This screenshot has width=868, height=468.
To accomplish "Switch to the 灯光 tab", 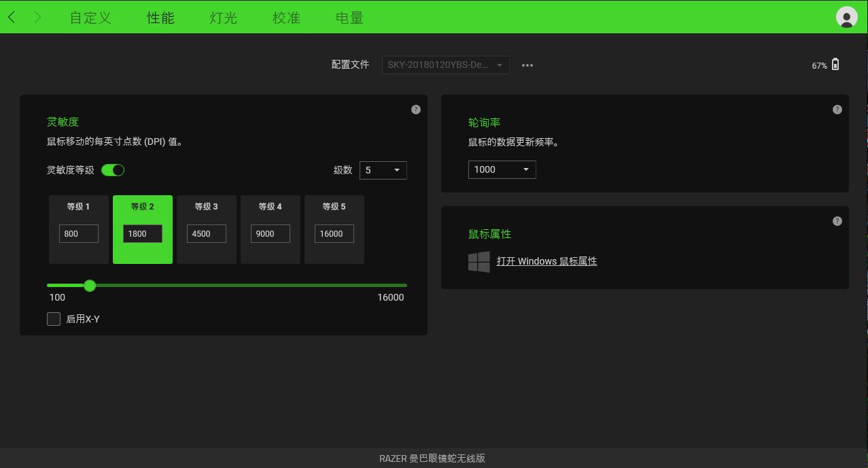I will (222, 18).
